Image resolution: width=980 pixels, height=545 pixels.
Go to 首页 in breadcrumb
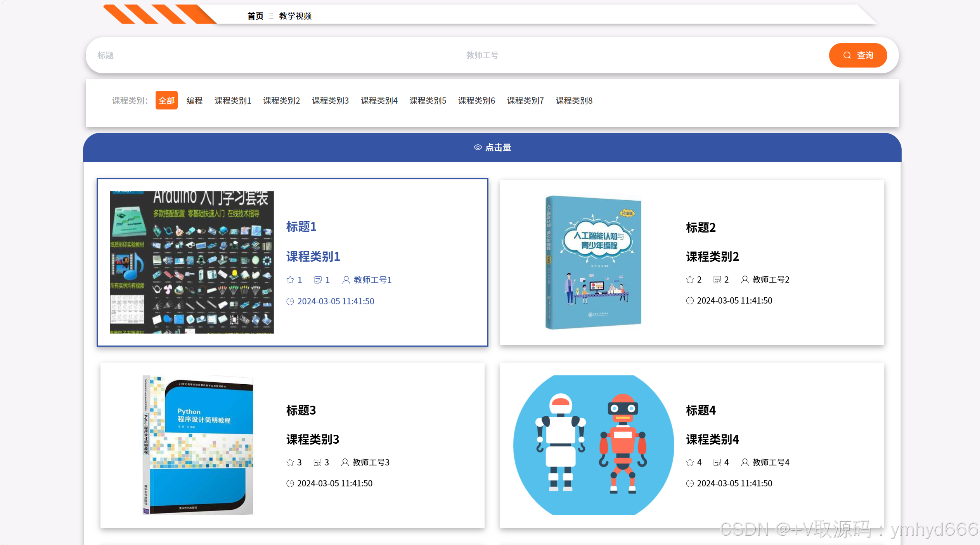tap(255, 16)
